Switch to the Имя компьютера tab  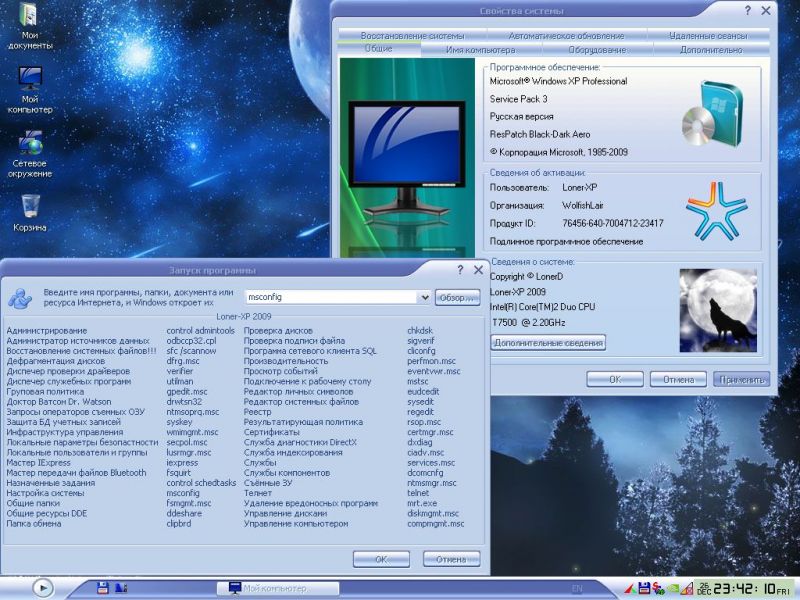click(480, 49)
